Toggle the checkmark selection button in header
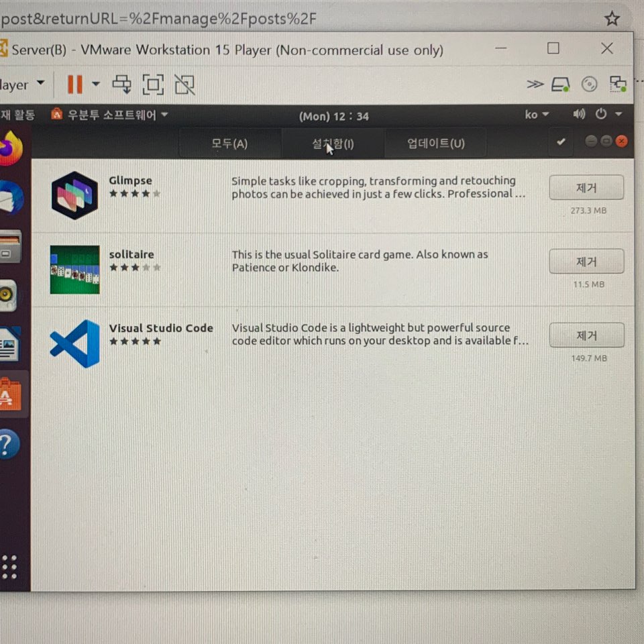The image size is (644, 644). [561, 142]
